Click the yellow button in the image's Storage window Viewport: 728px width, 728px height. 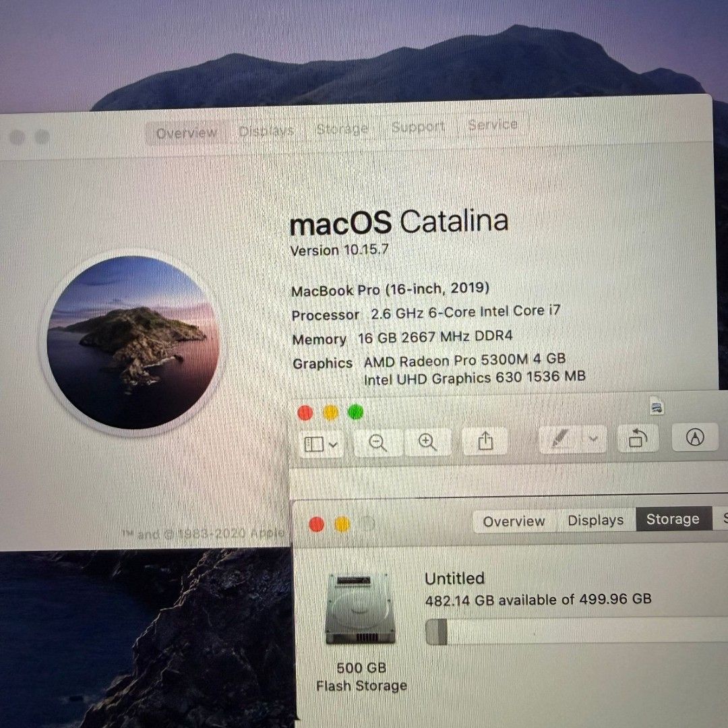(x=342, y=524)
